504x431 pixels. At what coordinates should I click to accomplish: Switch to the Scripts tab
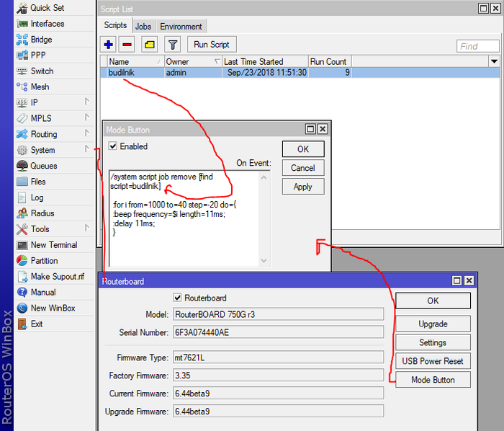click(x=115, y=25)
